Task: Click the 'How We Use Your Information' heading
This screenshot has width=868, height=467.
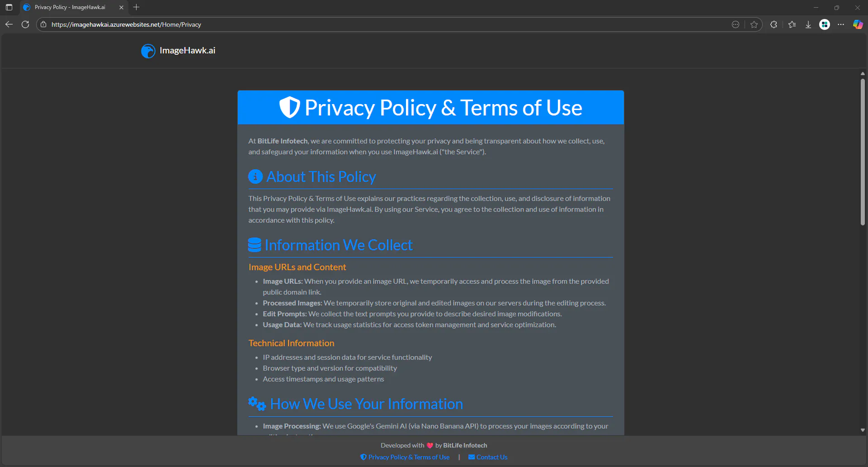Action: [x=367, y=404]
